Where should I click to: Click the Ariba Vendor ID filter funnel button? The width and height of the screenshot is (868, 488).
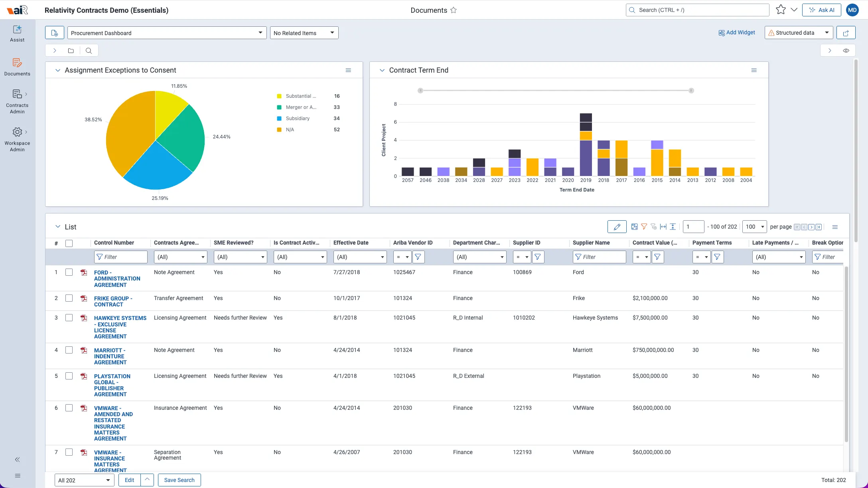point(418,257)
